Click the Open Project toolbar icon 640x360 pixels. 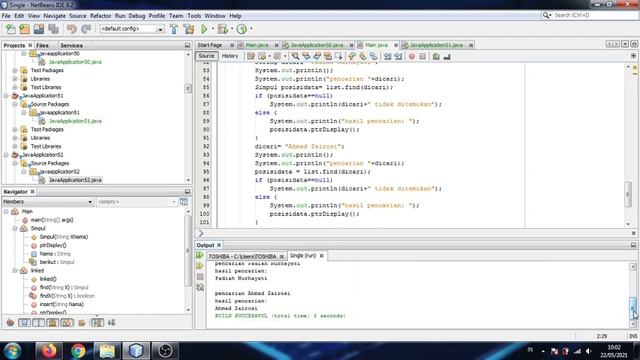(x=39, y=29)
